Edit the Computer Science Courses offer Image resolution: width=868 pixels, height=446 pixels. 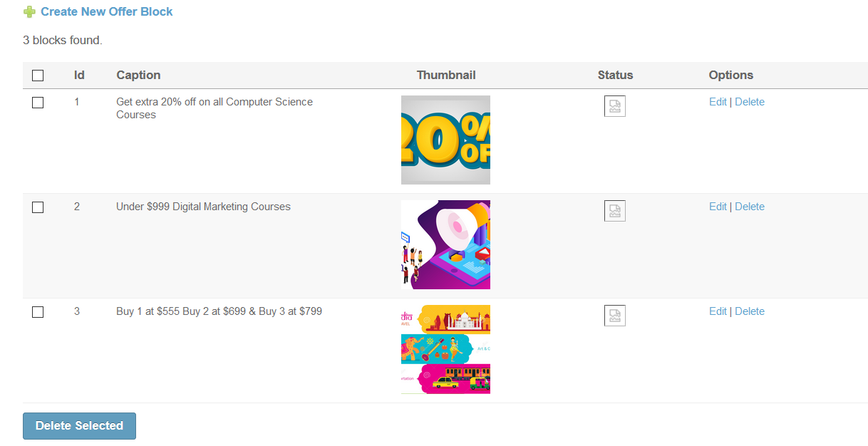tap(718, 102)
